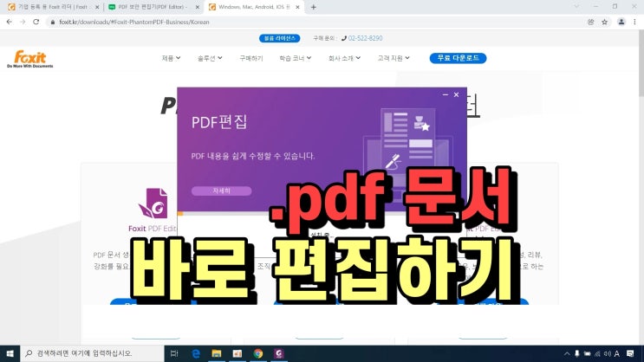Open the Chrome profile avatar

coord(621,22)
